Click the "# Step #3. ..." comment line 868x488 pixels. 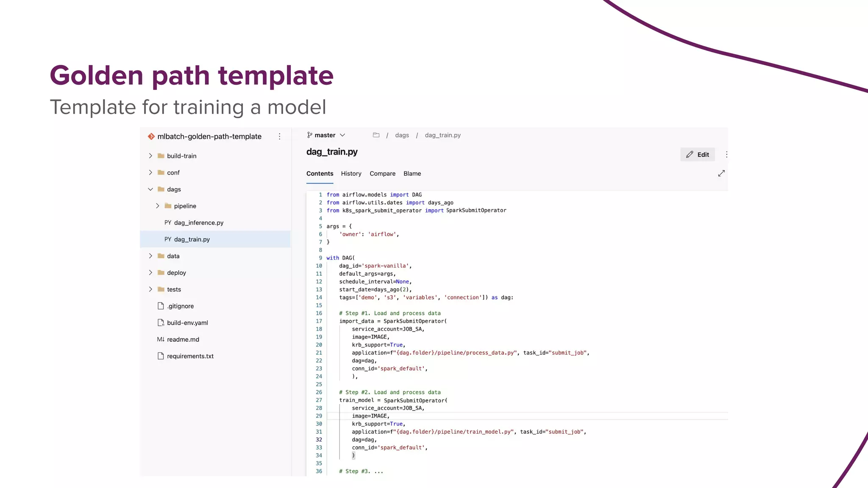pos(361,471)
